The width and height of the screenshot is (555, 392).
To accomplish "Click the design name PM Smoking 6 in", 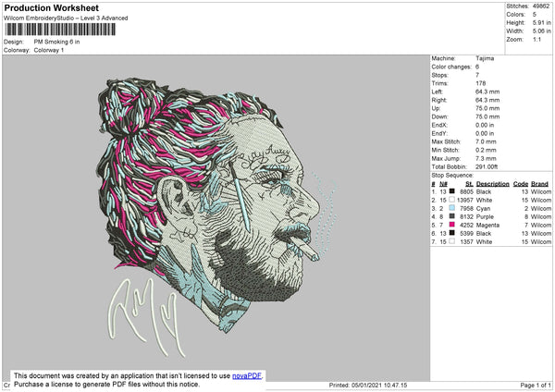I will 56,42.
